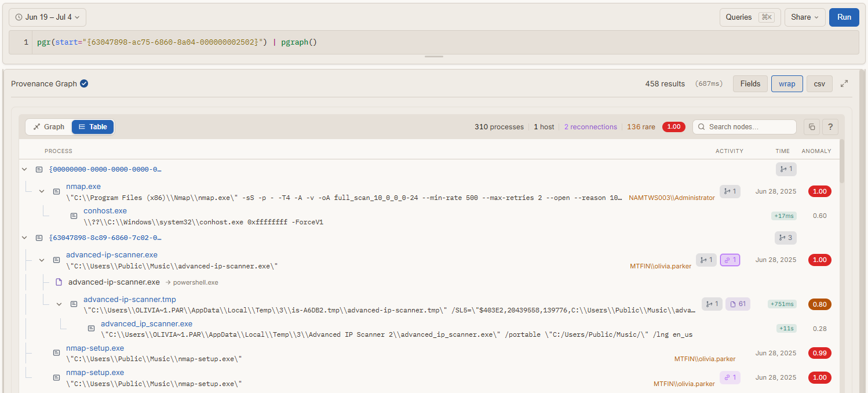Click the 61 files badge on advanced-ip-scanner.tmp

738,304
